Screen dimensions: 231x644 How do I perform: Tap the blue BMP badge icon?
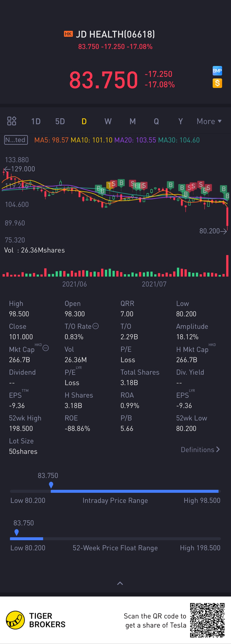point(217,71)
